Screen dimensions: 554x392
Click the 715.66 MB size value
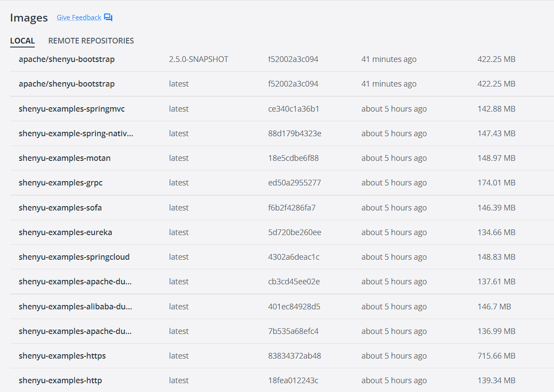point(496,356)
